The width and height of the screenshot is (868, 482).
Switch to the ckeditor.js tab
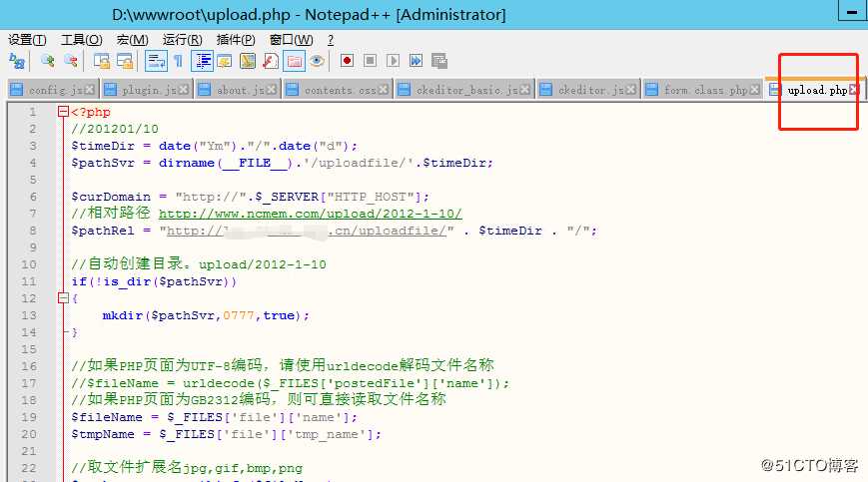tap(588, 90)
